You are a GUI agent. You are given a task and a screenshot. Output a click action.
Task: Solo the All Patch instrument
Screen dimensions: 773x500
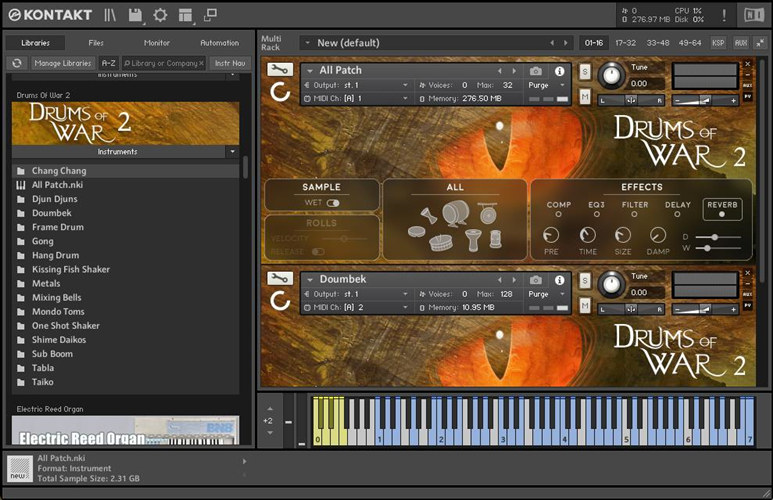coord(585,71)
